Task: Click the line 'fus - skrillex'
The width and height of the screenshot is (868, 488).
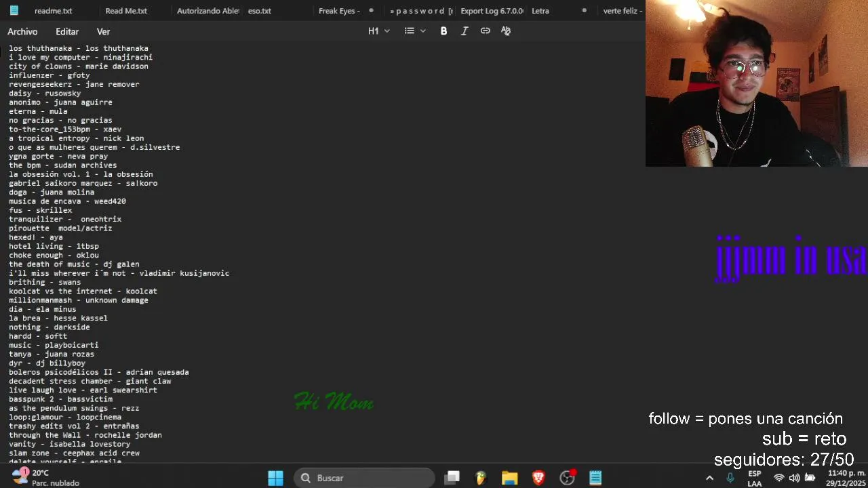Action: tap(41, 210)
